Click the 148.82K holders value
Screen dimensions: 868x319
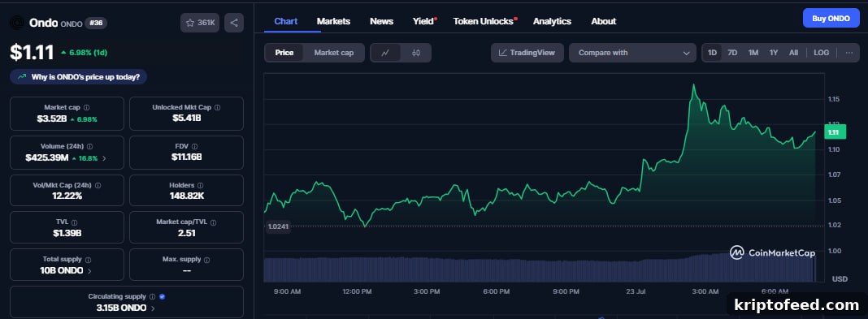187,196
